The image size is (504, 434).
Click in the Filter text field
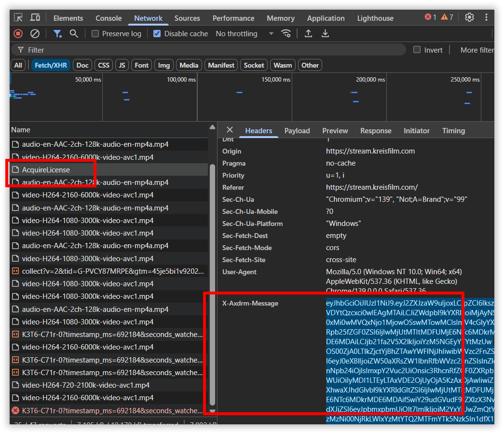212,50
